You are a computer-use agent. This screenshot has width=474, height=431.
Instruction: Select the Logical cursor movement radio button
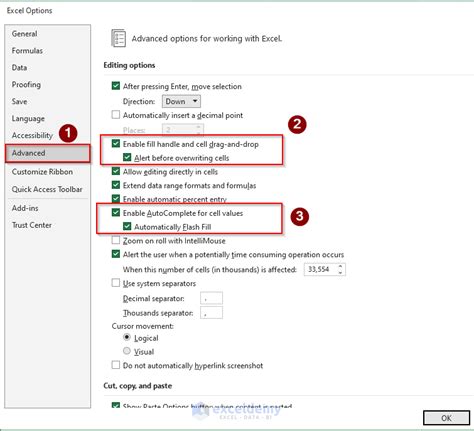pos(127,337)
